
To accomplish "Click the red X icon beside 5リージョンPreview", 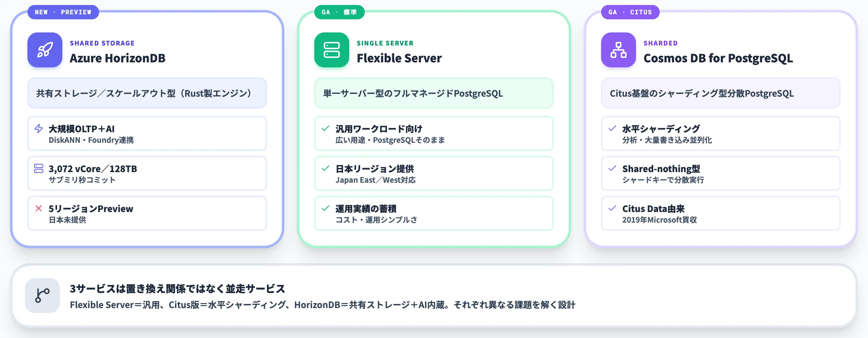I will click(39, 208).
